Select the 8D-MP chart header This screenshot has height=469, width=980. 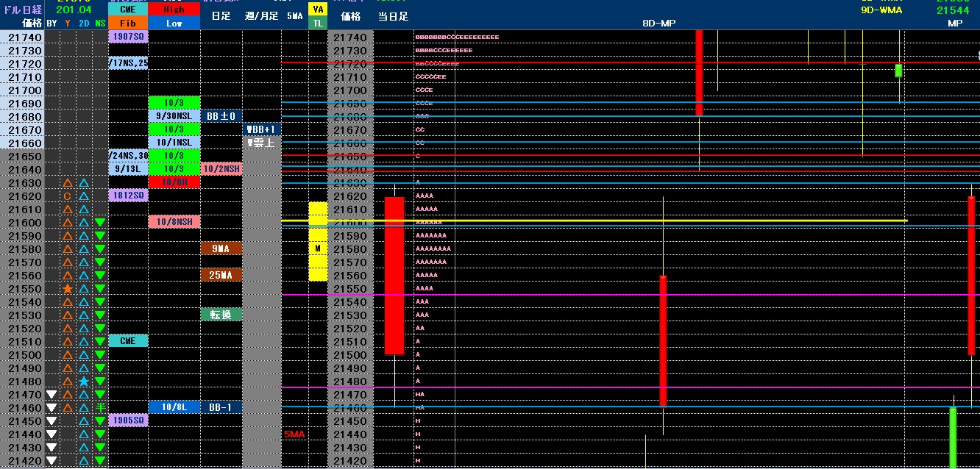[x=658, y=24]
